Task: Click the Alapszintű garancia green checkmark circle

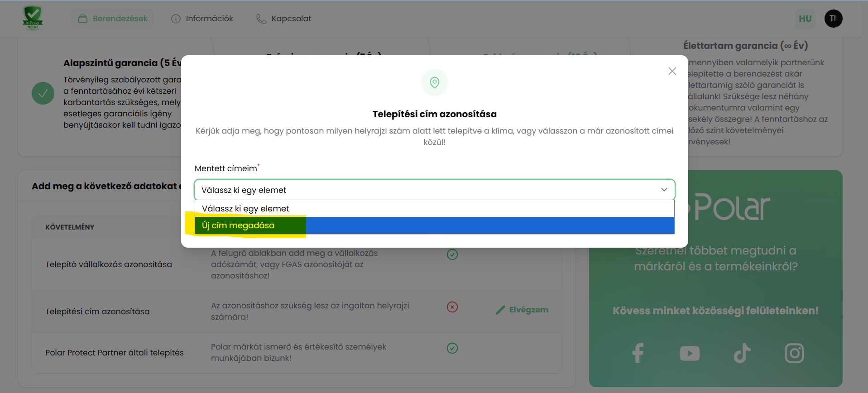Action: pyautogui.click(x=43, y=93)
